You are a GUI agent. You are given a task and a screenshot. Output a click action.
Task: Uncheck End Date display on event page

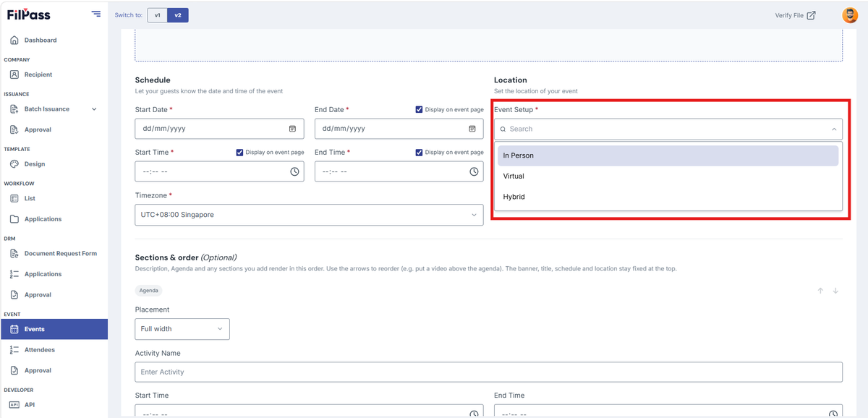(x=420, y=110)
